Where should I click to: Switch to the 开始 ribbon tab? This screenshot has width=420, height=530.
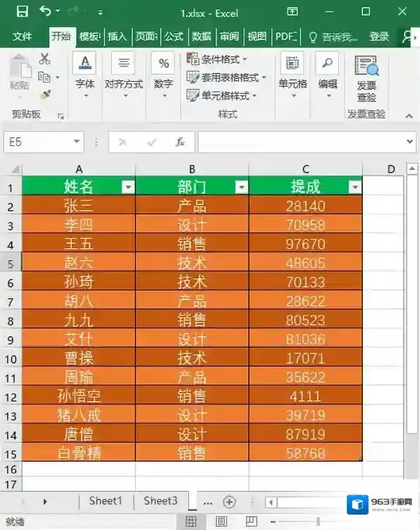tap(61, 36)
